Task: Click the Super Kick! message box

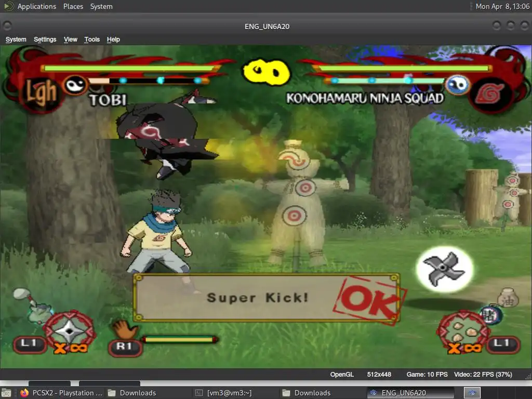Action: pos(267,298)
